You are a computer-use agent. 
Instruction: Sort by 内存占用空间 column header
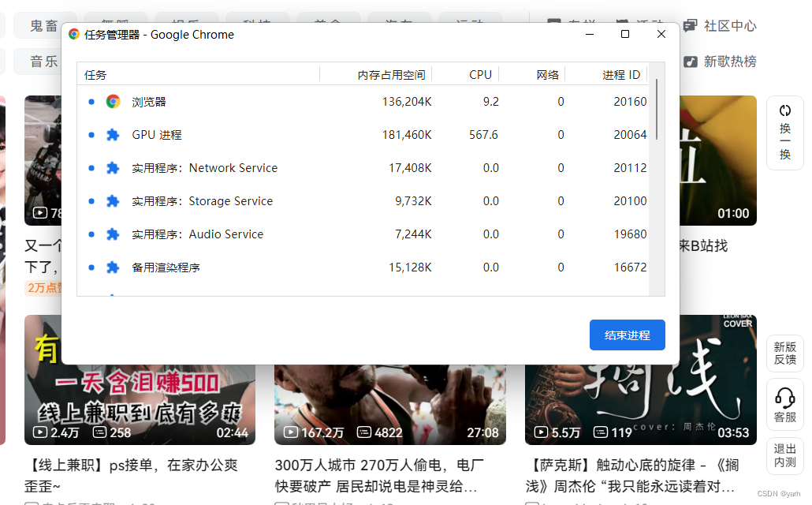[x=376, y=75]
